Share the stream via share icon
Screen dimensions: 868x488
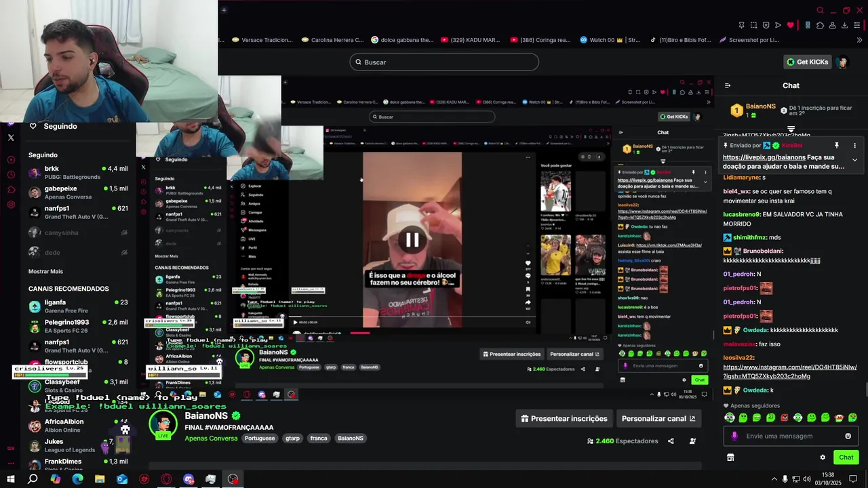point(671,441)
